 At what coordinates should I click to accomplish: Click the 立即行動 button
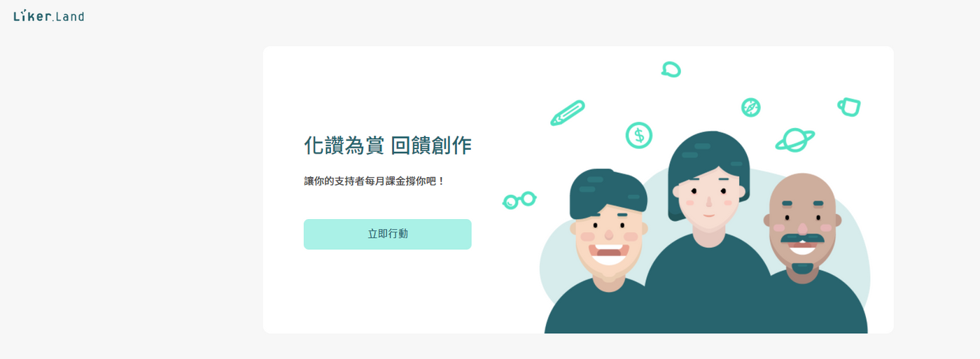point(387,234)
